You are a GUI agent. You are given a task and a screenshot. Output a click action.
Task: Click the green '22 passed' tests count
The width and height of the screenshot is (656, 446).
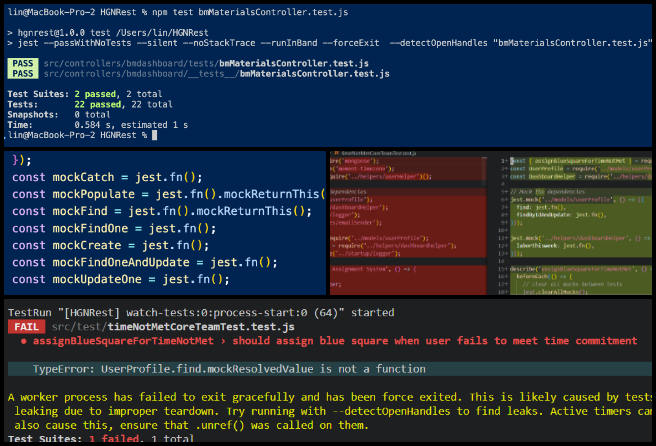(x=97, y=104)
